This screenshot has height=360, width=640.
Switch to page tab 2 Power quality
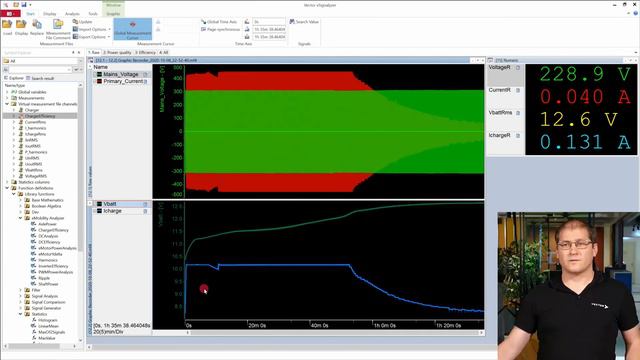click(117, 52)
